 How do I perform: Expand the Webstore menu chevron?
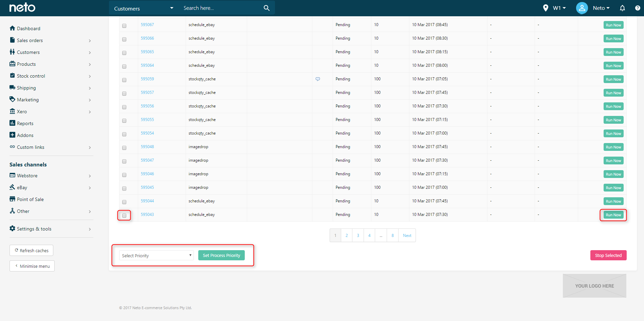[x=90, y=176]
